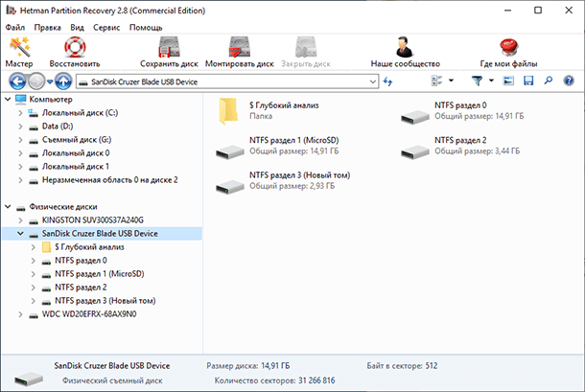Open Наше сообщество community icon
Viewport: 585px width, 392px height.
coord(405,47)
